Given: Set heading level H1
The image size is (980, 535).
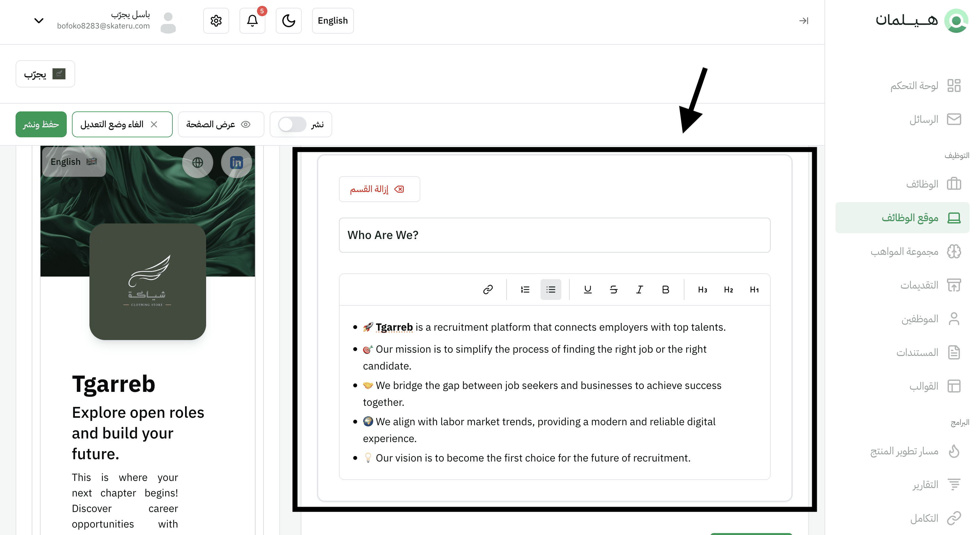Looking at the screenshot, I should 754,290.
